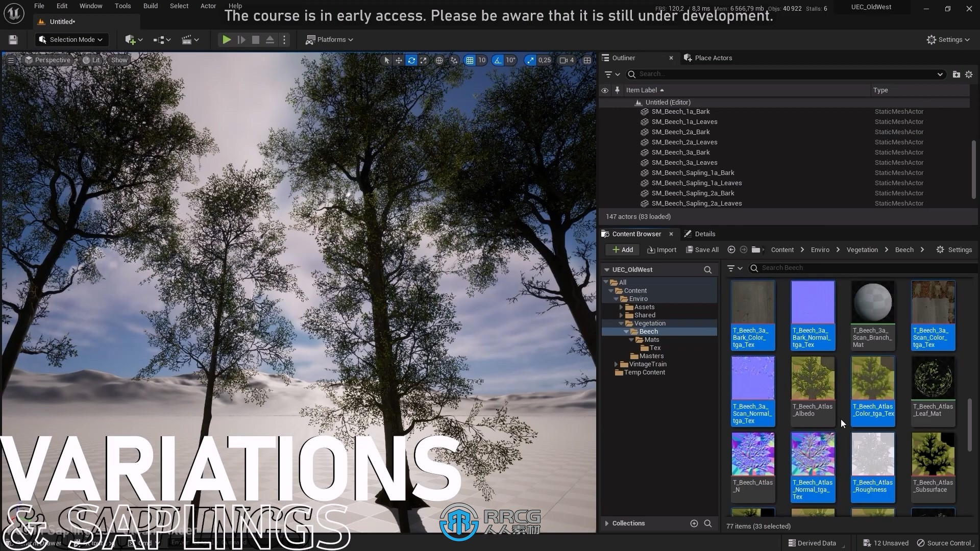Toggle the Outliner pin column header
The height and width of the screenshot is (551, 980).
pyautogui.click(x=617, y=90)
